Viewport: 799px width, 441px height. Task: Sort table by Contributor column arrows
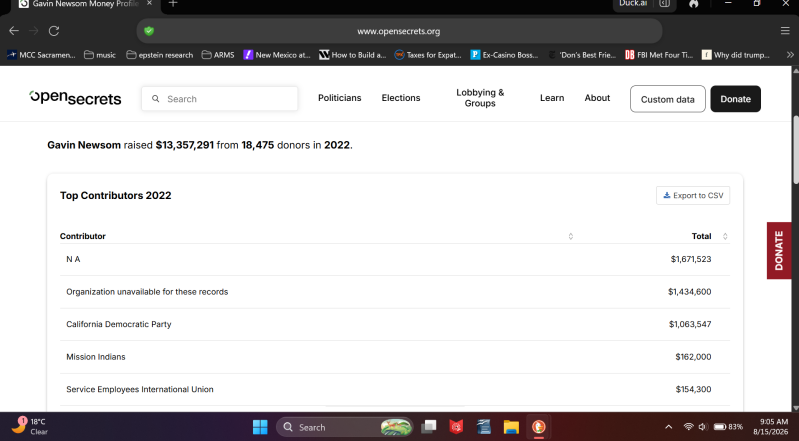[571, 236]
